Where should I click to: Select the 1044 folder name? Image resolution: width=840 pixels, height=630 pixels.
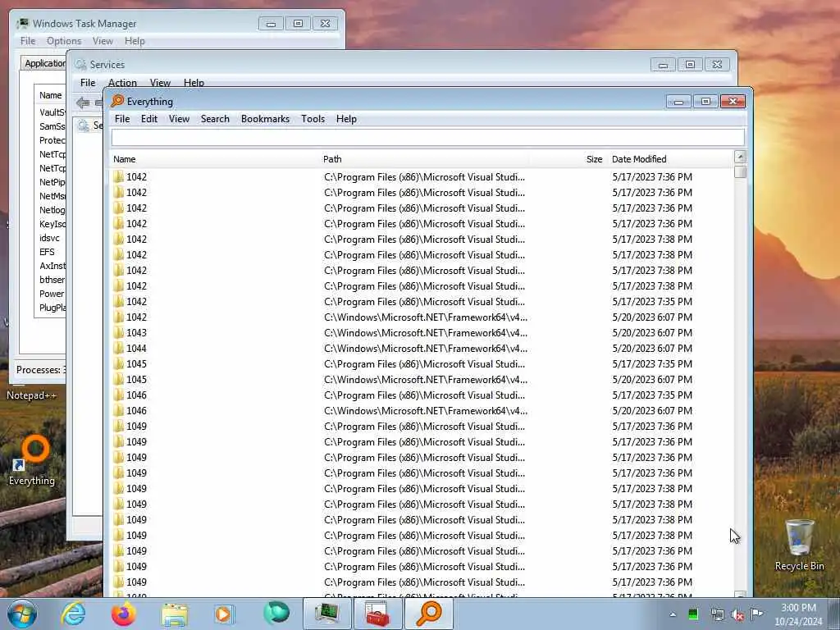[x=137, y=348]
